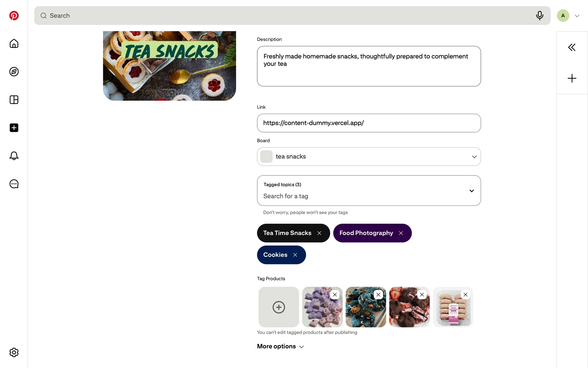Click the Pinterest logo icon
This screenshot has width=588, height=368.
click(14, 16)
